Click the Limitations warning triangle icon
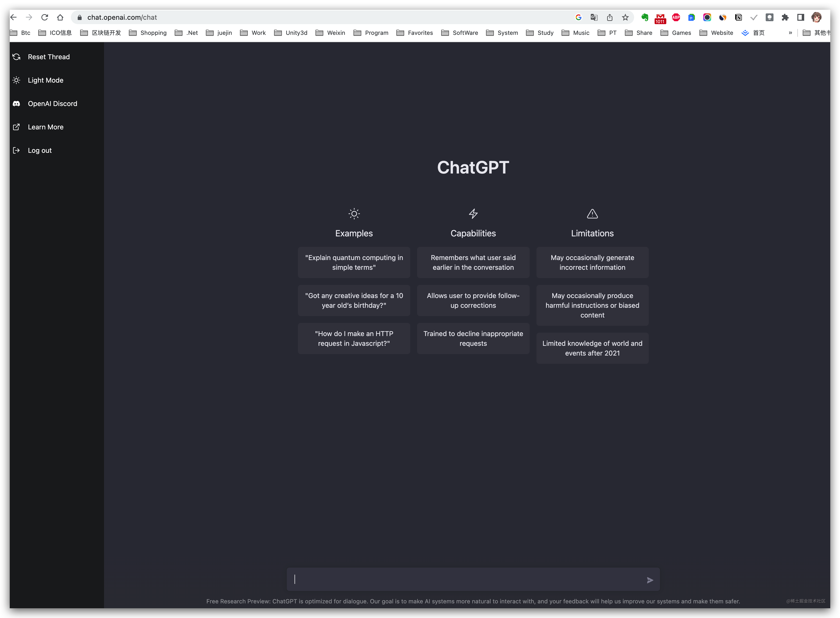Image resolution: width=840 pixels, height=618 pixels. pos(592,213)
